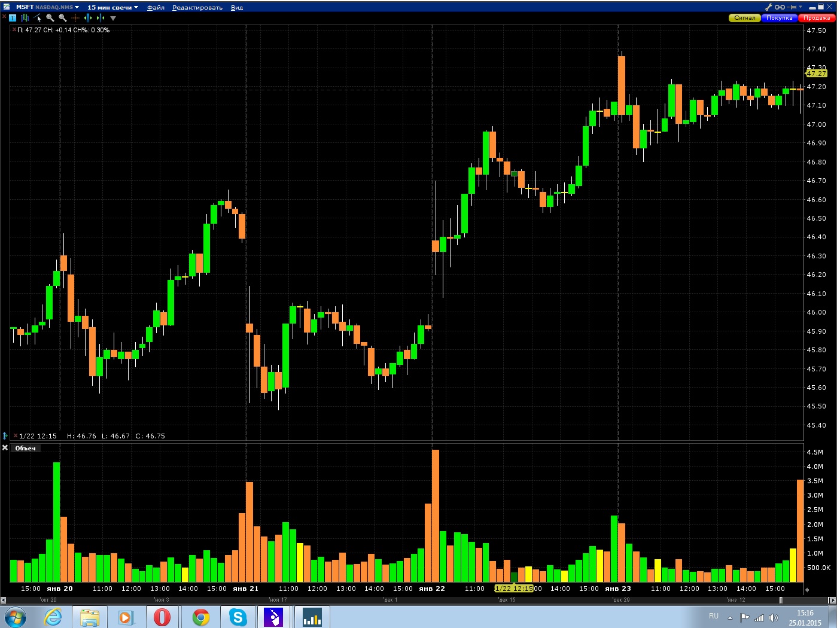Close the Объем volume panel
This screenshot has width=840, height=628.
[x=5, y=447]
